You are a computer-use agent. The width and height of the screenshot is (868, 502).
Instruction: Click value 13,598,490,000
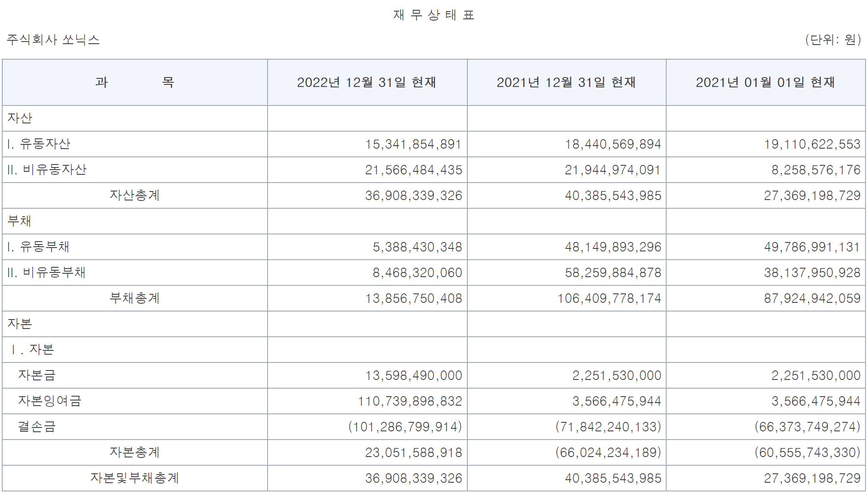414,376
